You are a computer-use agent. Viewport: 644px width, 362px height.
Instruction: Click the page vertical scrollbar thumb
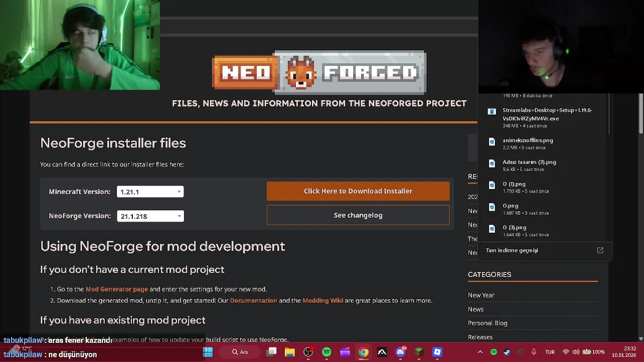coord(641,114)
